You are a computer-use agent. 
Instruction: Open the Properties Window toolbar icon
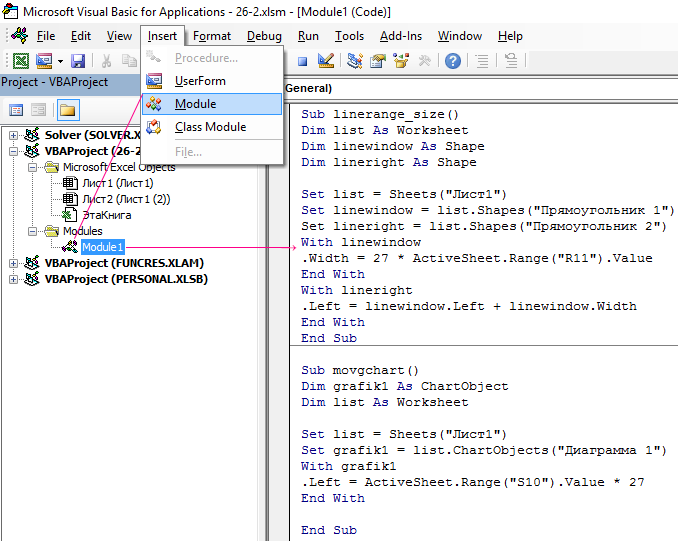click(377, 61)
